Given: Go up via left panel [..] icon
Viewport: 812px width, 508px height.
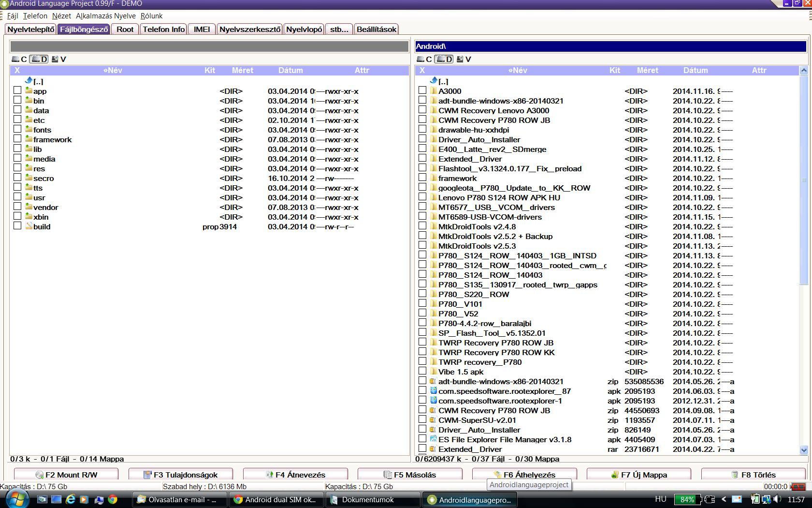Looking at the screenshot, I should tap(29, 81).
